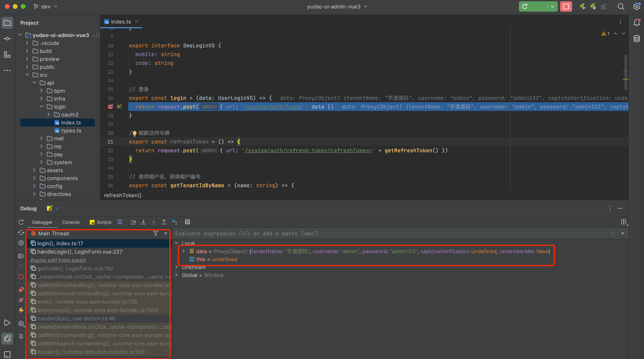Open the /system/auth/login URL link
644x359 pixels.
point(274,107)
